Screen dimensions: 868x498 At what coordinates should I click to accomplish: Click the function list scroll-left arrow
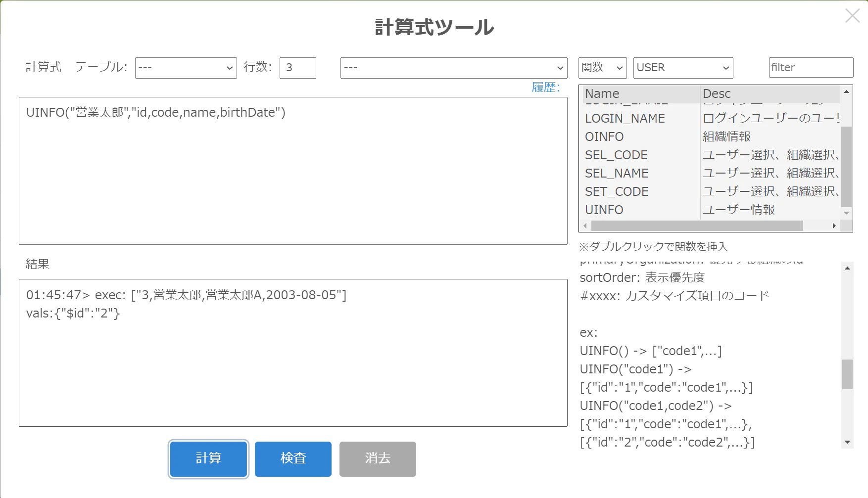[x=585, y=226]
